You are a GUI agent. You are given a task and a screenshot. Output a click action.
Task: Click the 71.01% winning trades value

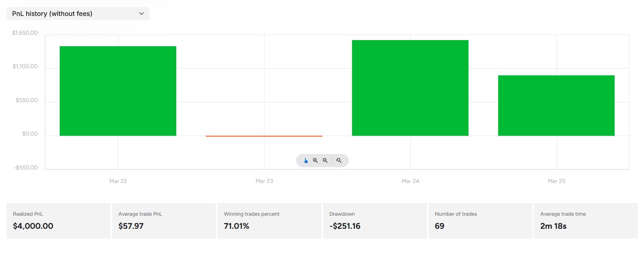point(236,226)
